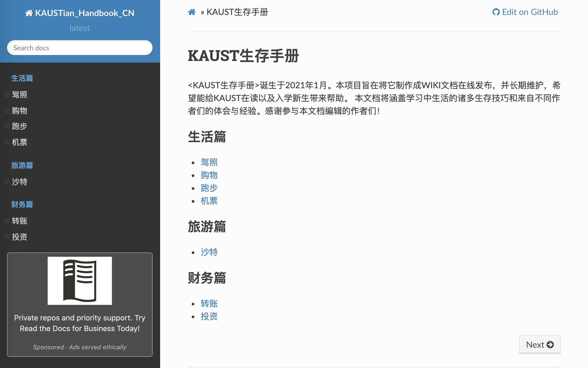Click the home icon beside KAUSTian_Handbook_CN
Screen dimensions: 588x368
click(29, 13)
